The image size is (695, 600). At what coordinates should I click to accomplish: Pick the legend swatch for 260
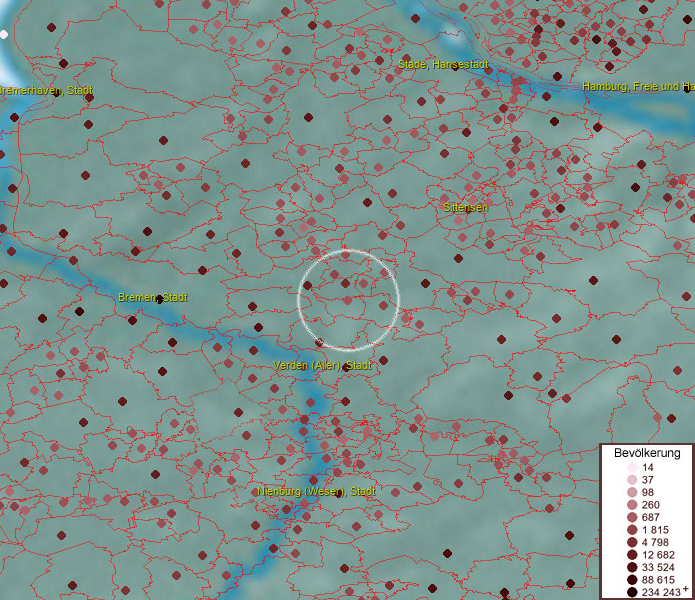(x=632, y=505)
